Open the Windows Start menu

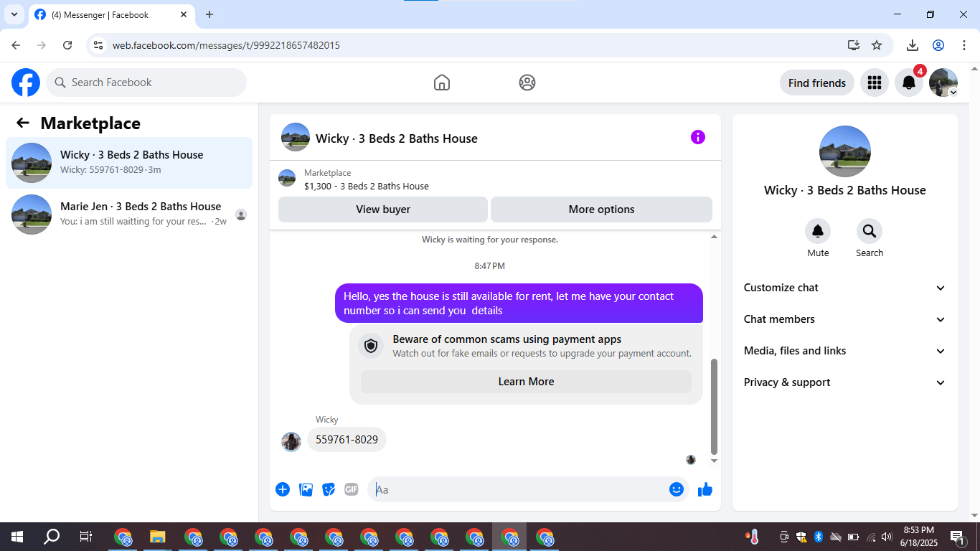coord(17,537)
